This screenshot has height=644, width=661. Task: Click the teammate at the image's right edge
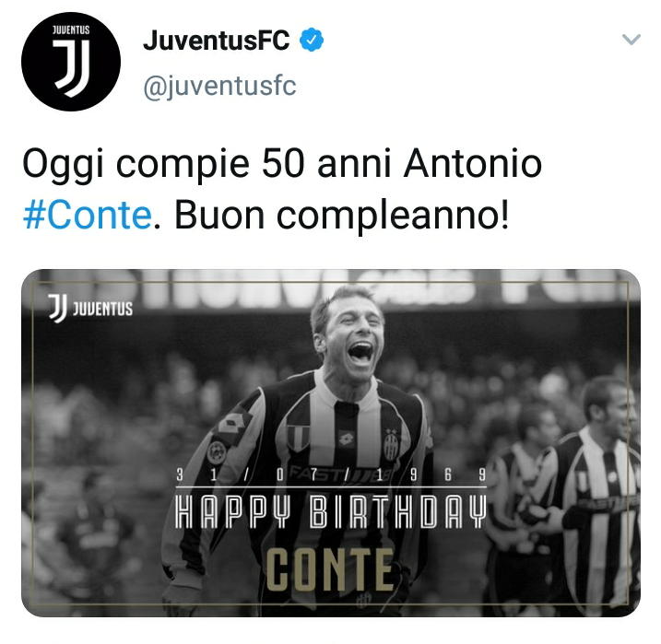click(597, 493)
